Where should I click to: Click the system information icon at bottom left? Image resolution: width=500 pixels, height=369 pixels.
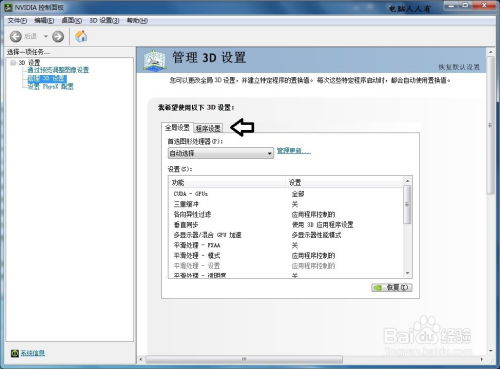[14, 353]
